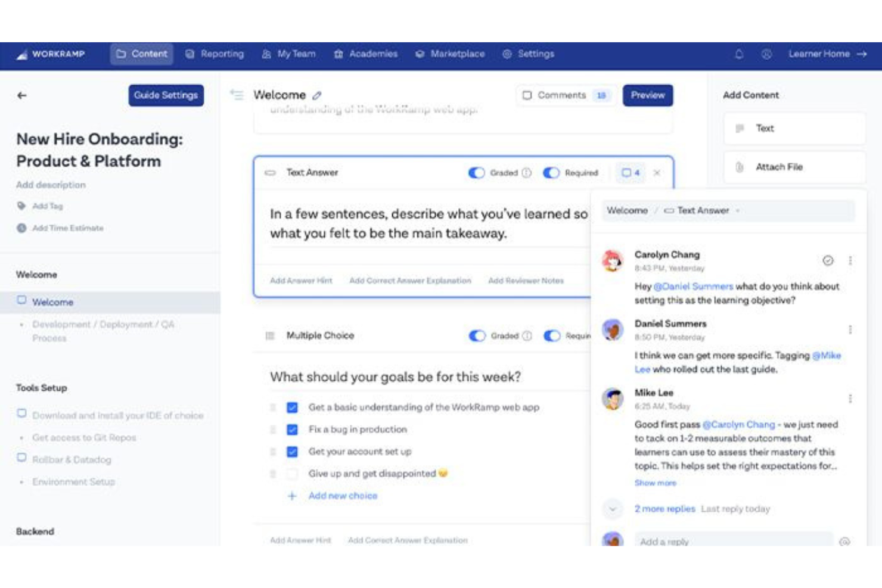The height and width of the screenshot is (588, 882).
Task: Open more options on Daniel Summers' comment
Action: coord(850,329)
